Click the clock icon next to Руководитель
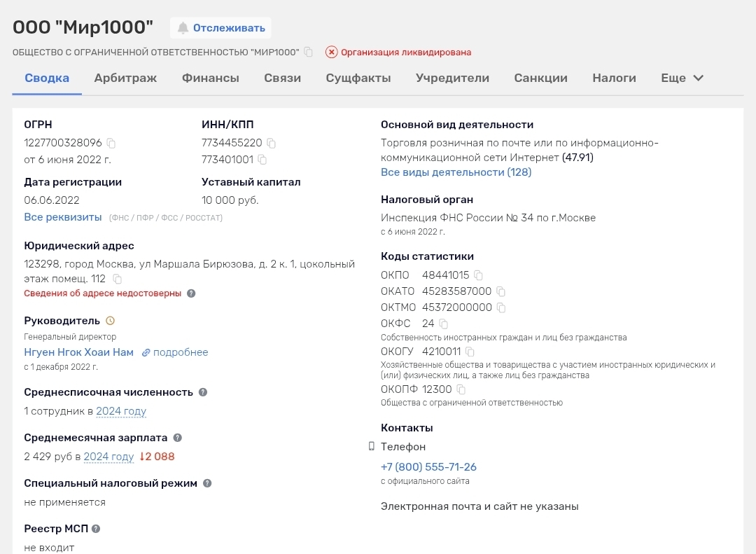 coord(110,321)
